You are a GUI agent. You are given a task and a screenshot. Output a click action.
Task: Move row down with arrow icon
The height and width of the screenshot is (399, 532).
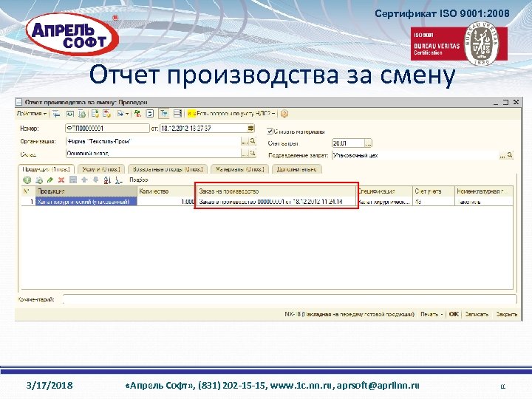point(95,180)
